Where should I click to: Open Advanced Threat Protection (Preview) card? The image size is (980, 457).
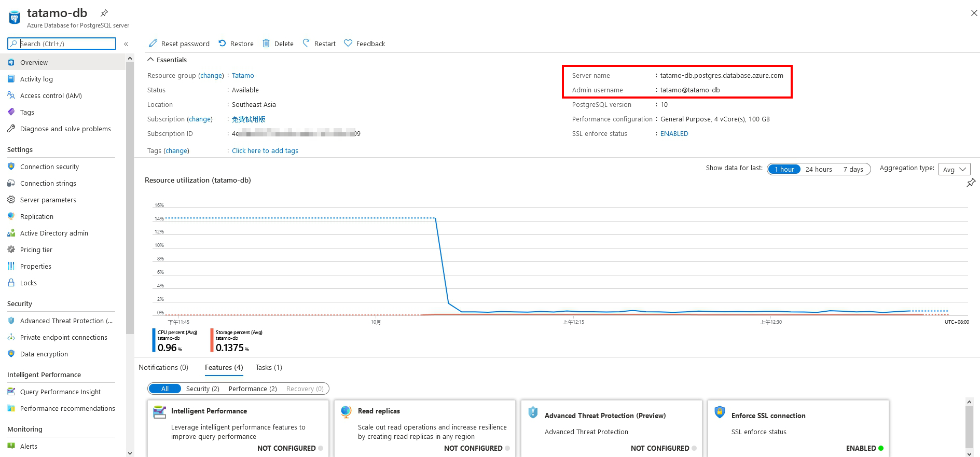(x=612, y=428)
